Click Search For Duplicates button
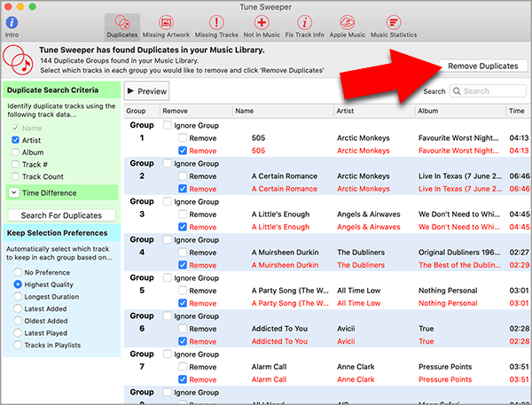Image resolution: width=532 pixels, height=405 pixels. (x=61, y=215)
